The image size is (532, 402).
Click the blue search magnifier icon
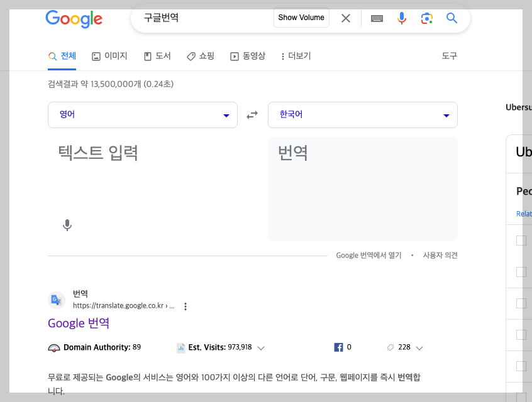[452, 18]
